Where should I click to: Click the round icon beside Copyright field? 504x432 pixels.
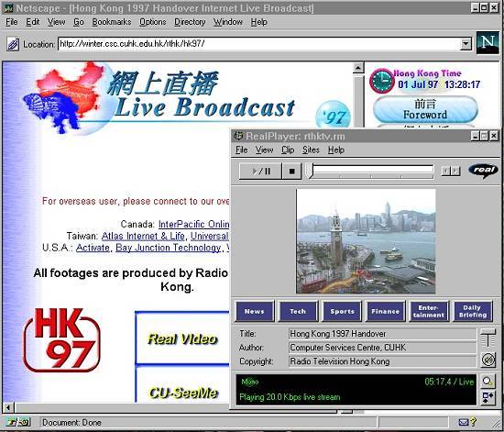(x=488, y=360)
